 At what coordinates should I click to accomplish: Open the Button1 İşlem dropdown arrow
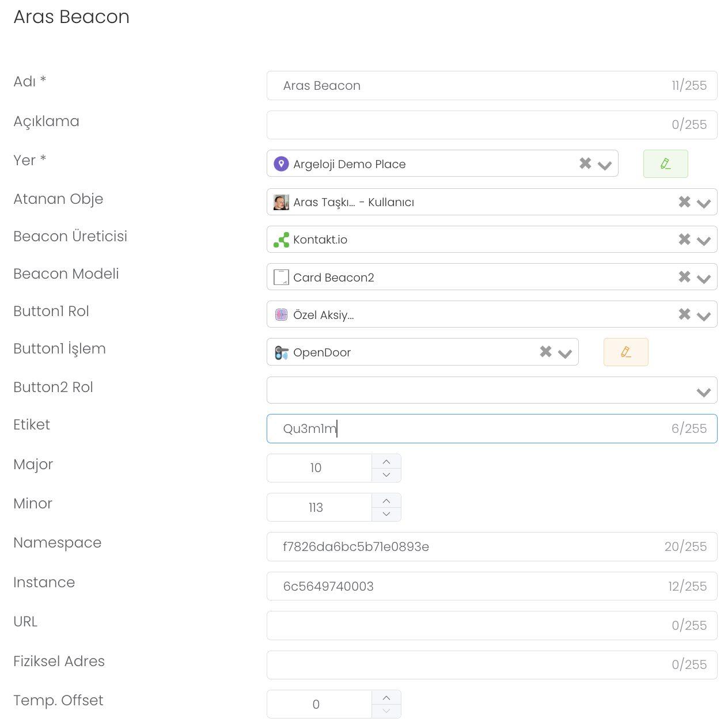point(565,354)
